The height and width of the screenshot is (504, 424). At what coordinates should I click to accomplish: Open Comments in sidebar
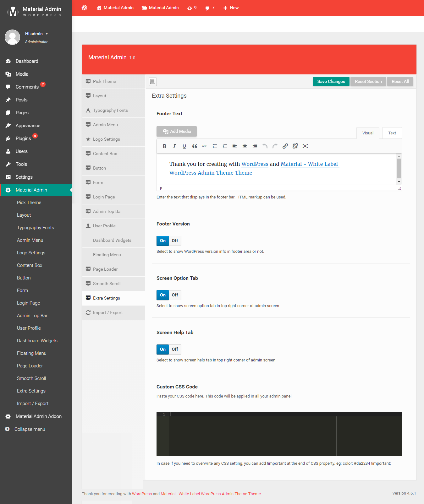36,87
